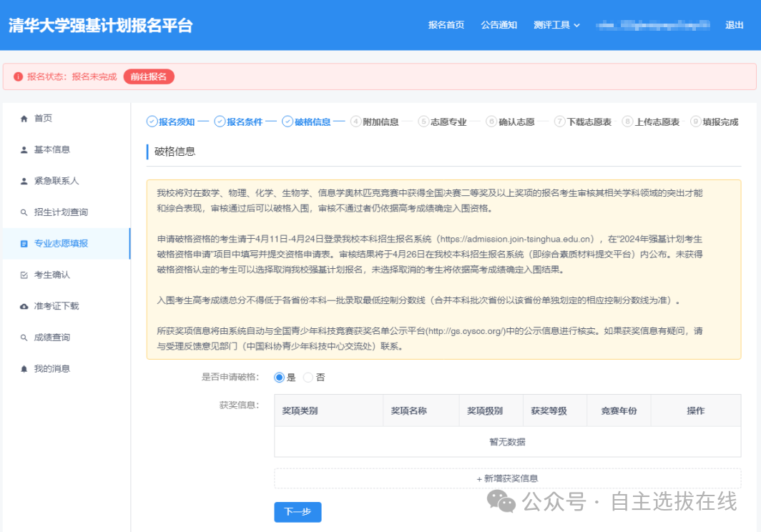Open 我的消息 via the bell icon
The height and width of the screenshot is (532, 761).
click(x=25, y=368)
